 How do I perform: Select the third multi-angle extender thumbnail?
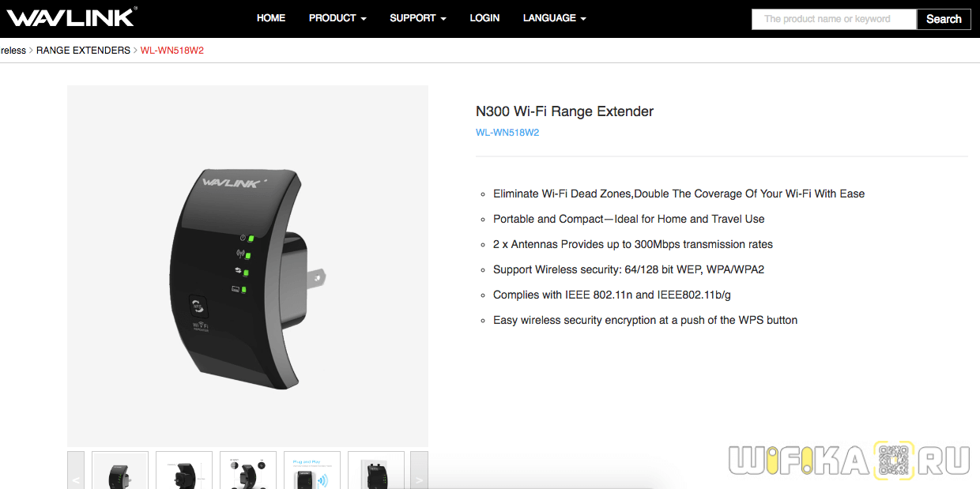click(248, 471)
